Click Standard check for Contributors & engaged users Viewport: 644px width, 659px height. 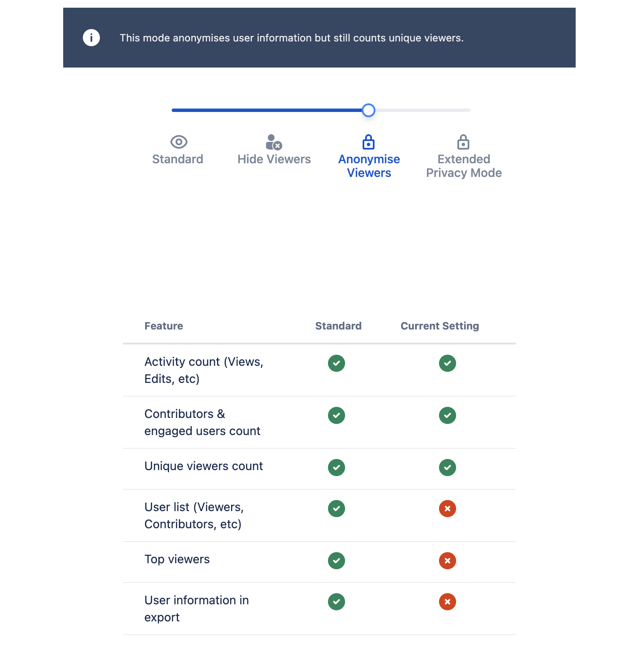337,415
